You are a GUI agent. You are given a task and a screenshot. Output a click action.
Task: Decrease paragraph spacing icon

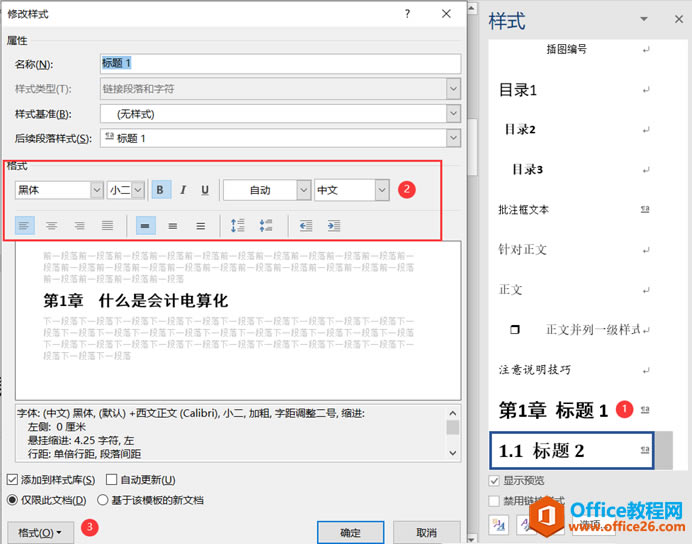pos(266,226)
